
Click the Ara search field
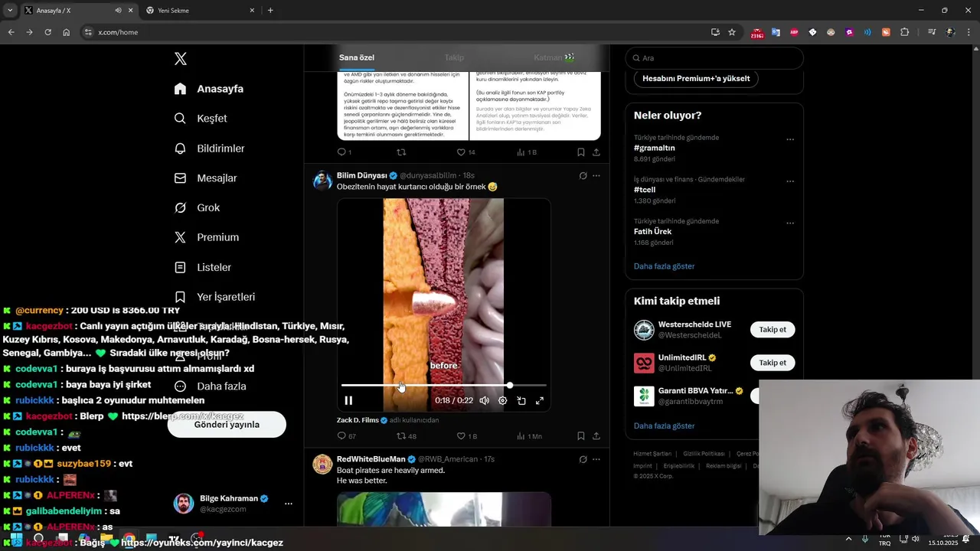pyautogui.click(x=714, y=58)
